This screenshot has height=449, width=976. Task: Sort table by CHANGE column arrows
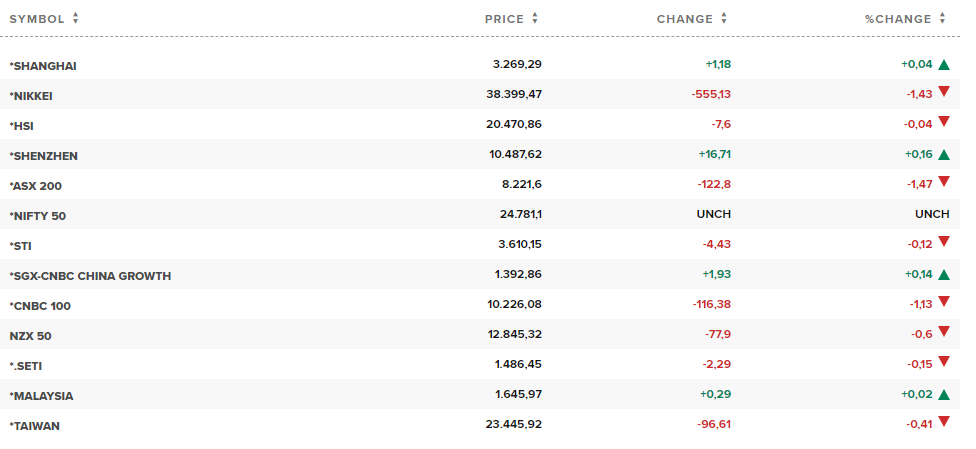tap(724, 19)
